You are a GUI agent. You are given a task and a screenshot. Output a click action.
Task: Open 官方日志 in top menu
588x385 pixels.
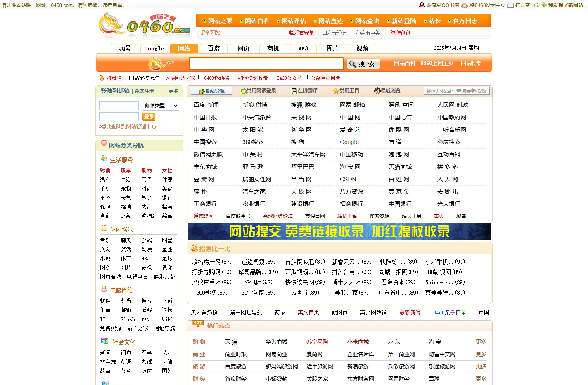pos(465,21)
